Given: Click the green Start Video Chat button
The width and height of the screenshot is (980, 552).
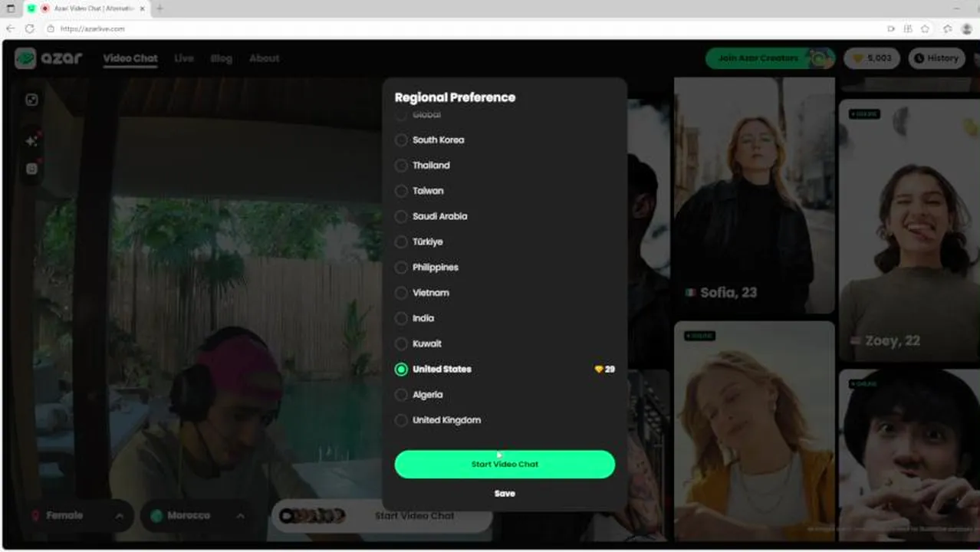Looking at the screenshot, I should tap(505, 465).
